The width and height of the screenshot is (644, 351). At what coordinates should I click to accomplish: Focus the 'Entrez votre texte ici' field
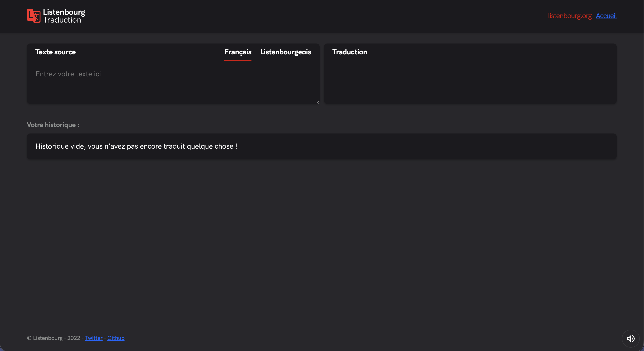173,82
